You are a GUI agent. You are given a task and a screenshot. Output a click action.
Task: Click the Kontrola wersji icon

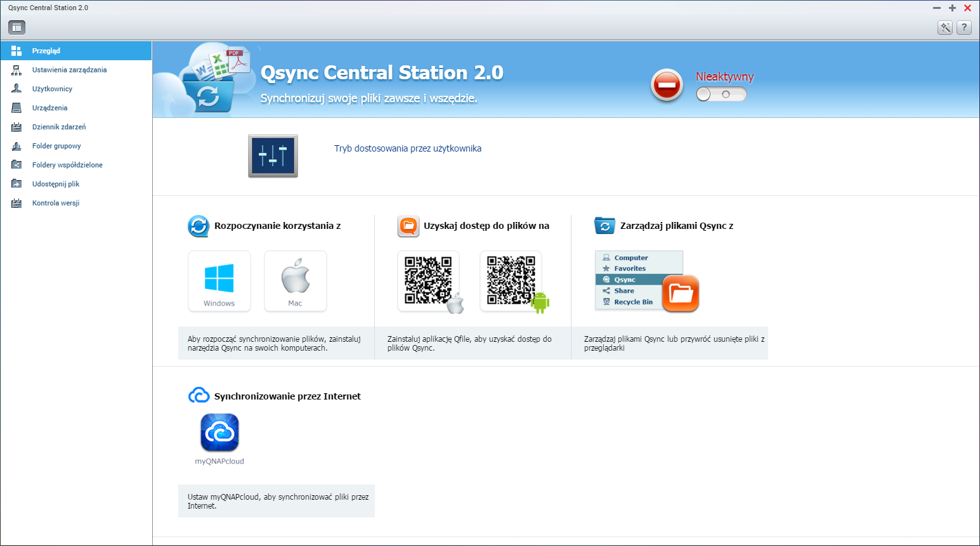pos(16,203)
